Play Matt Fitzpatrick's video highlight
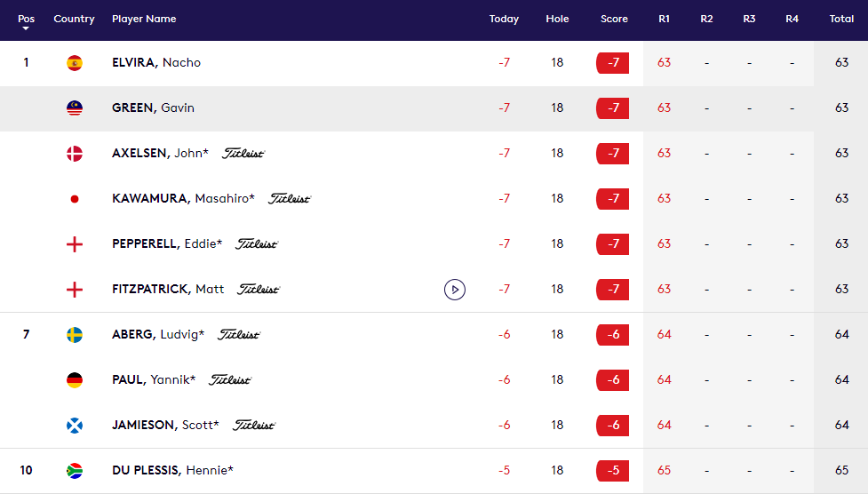The height and width of the screenshot is (494, 868). coord(455,289)
